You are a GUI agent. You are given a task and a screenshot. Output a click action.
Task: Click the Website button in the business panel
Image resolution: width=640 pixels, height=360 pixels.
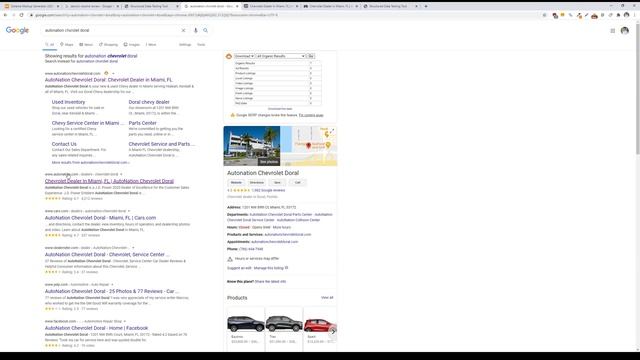236,182
